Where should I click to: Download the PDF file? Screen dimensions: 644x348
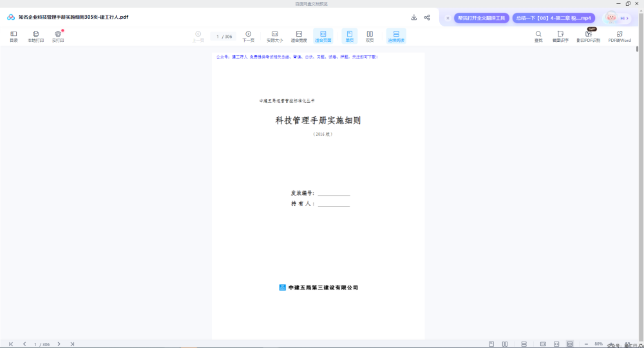pyautogui.click(x=414, y=17)
